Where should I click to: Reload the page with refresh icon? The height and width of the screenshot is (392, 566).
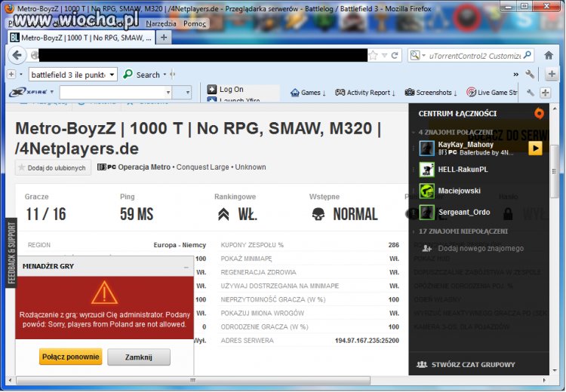coord(395,55)
